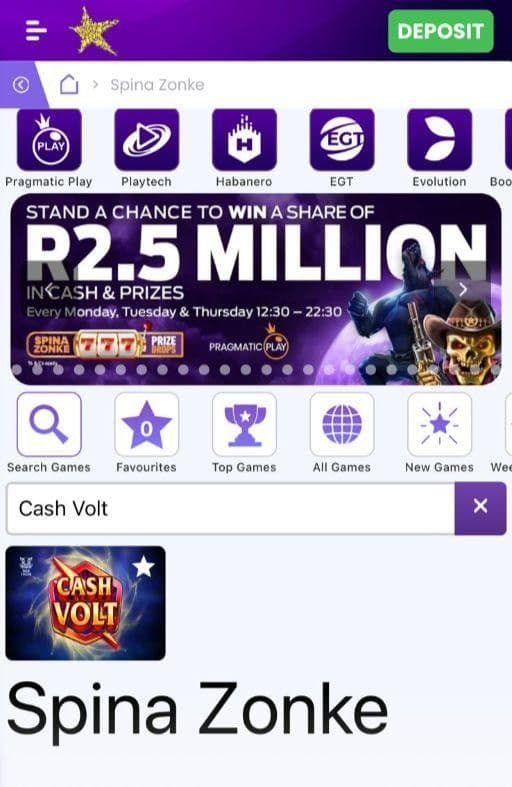Go back using the circled arrow icon
512x787 pixels.
pos(21,85)
